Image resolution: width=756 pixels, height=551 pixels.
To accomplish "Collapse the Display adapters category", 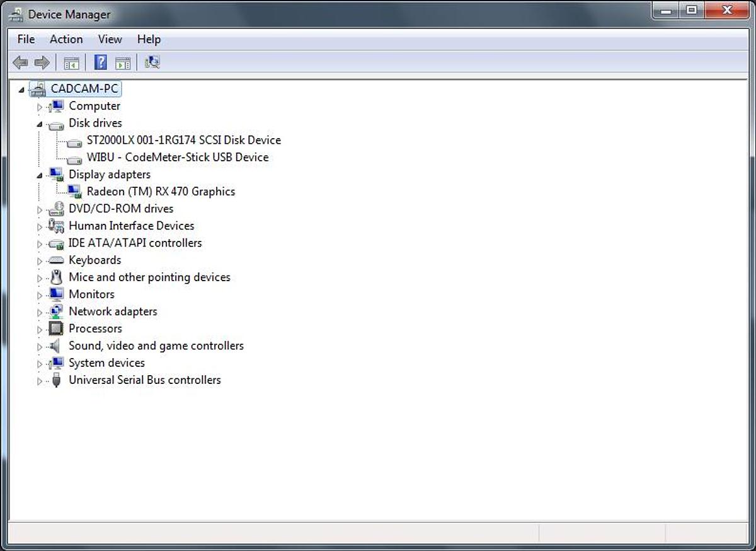I will click(40, 175).
